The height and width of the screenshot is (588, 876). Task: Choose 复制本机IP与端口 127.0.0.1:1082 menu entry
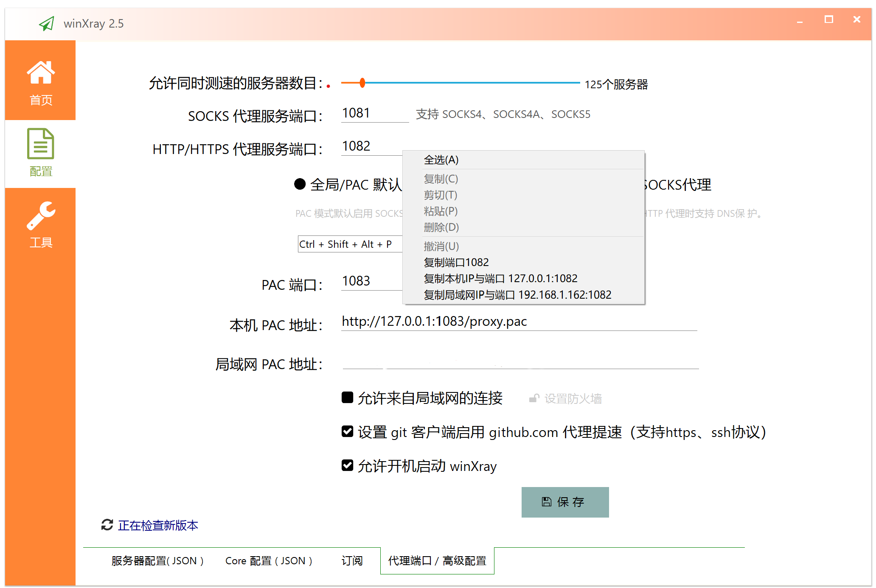[x=500, y=278]
